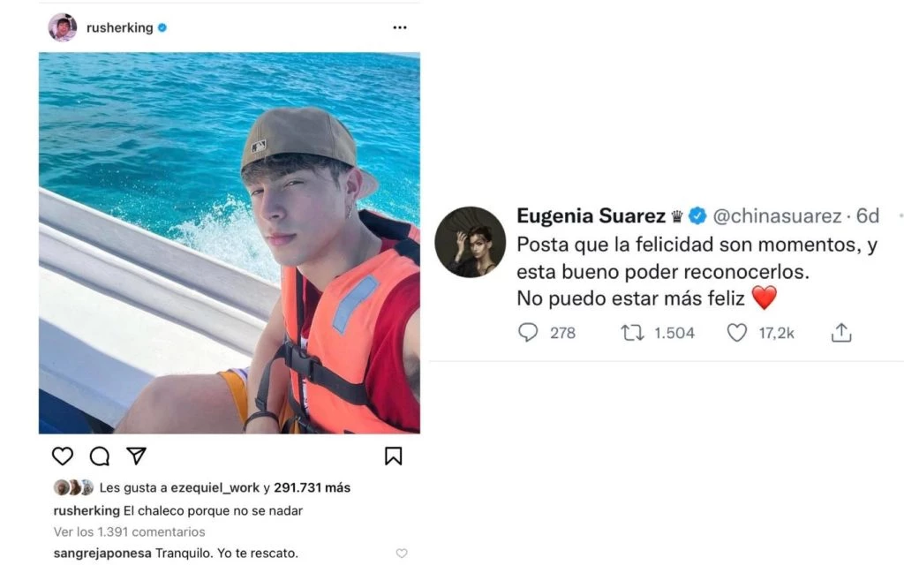Open the three-dot post options menu
Image resolution: width=904 pixels, height=588 pixels.
pyautogui.click(x=400, y=27)
